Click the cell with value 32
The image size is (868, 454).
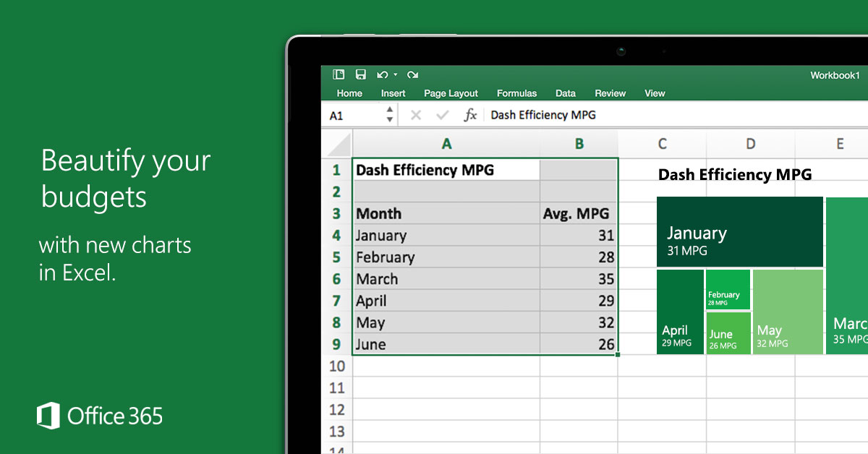579,322
